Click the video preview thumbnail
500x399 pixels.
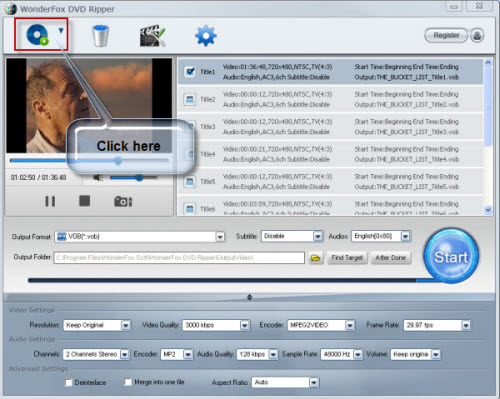click(89, 106)
